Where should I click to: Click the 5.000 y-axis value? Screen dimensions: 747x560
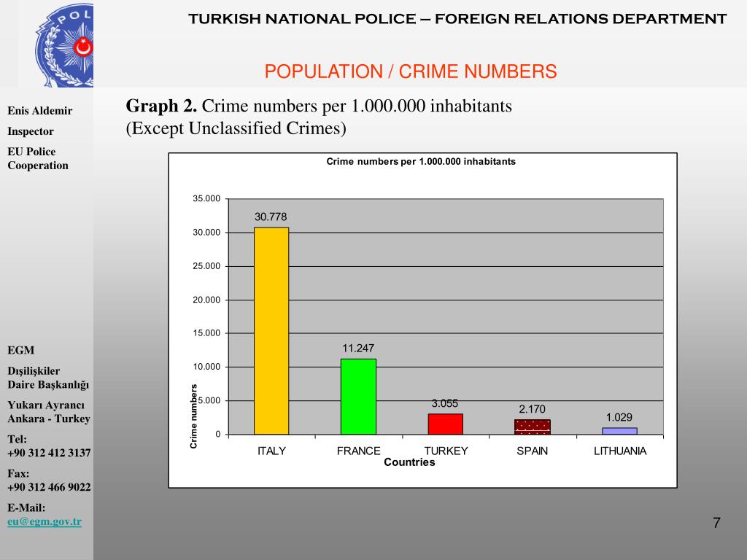[209, 400]
